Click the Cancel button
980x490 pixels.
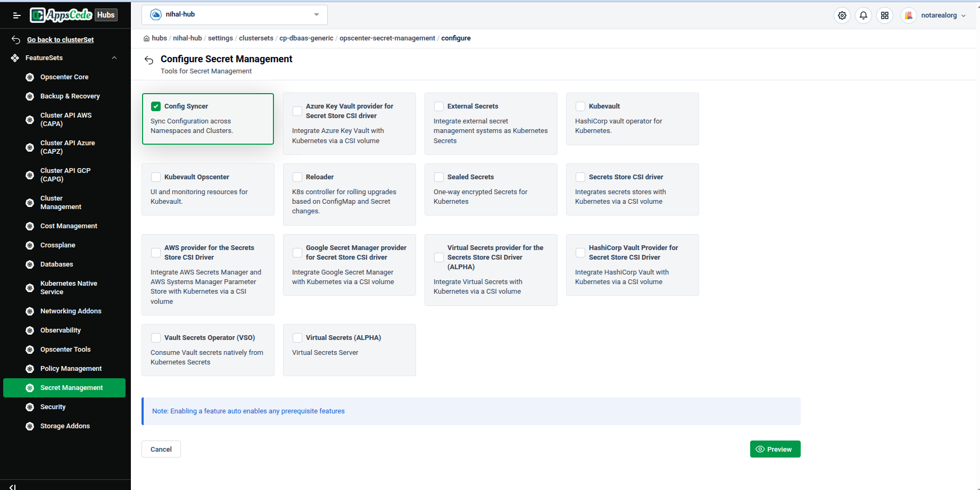(161, 449)
